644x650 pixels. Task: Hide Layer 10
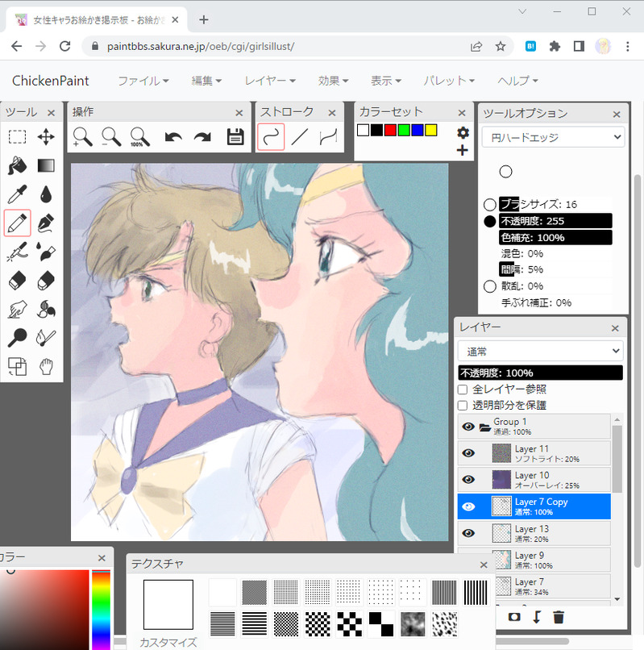(468, 480)
